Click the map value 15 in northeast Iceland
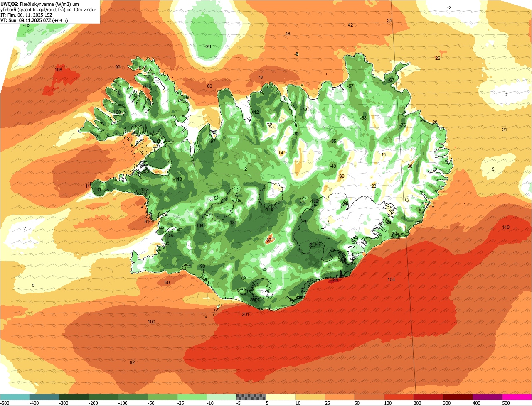This screenshot has height=406, width=532. [384, 154]
